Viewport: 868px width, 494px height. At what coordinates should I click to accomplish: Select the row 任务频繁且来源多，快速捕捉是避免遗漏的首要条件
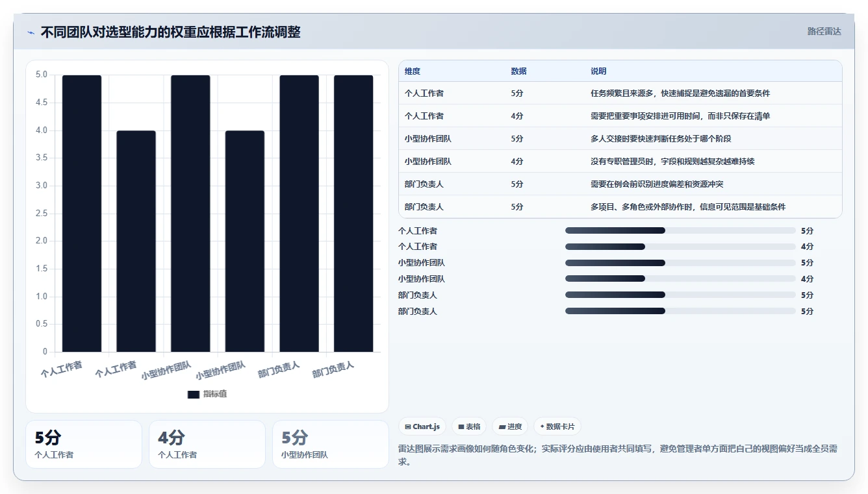point(620,93)
